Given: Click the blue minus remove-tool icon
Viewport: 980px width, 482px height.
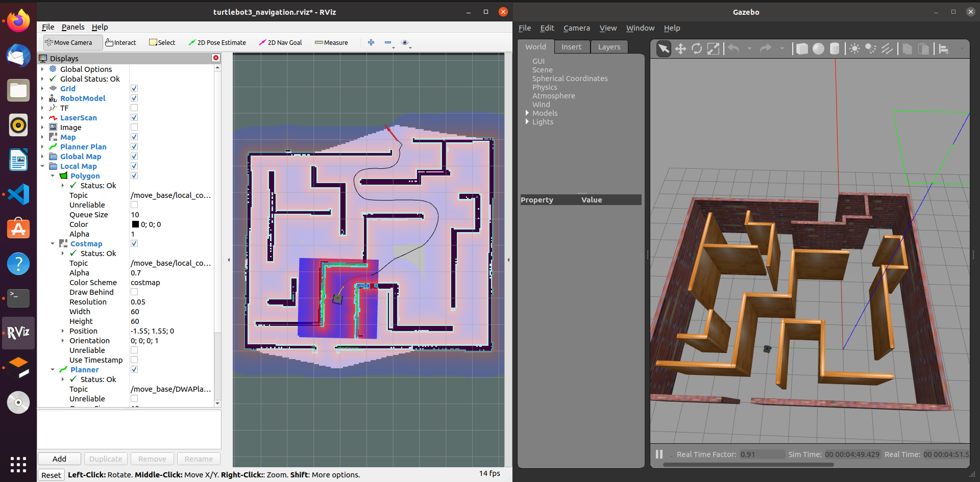Looking at the screenshot, I should tap(388, 43).
